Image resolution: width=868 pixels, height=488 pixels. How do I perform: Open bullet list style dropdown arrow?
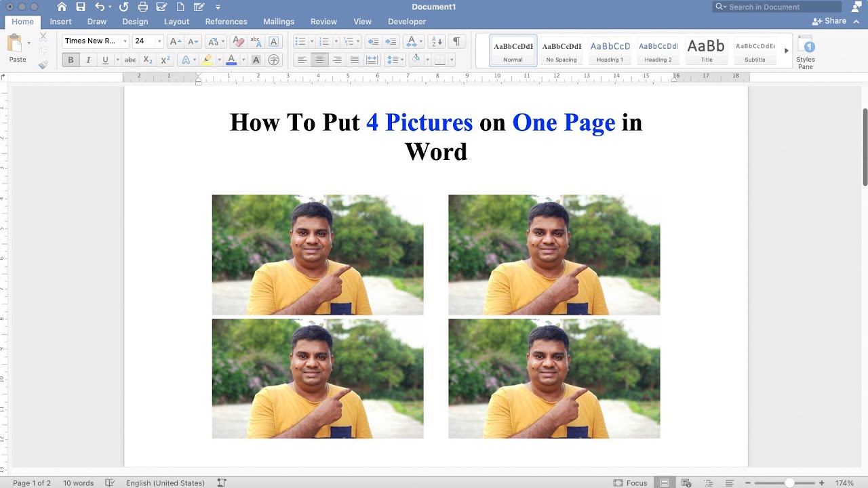[312, 41]
